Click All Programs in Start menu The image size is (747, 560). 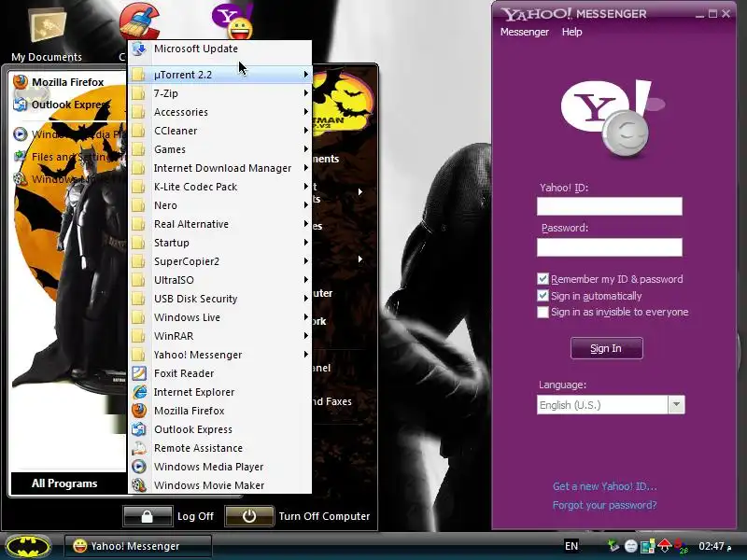pos(64,483)
